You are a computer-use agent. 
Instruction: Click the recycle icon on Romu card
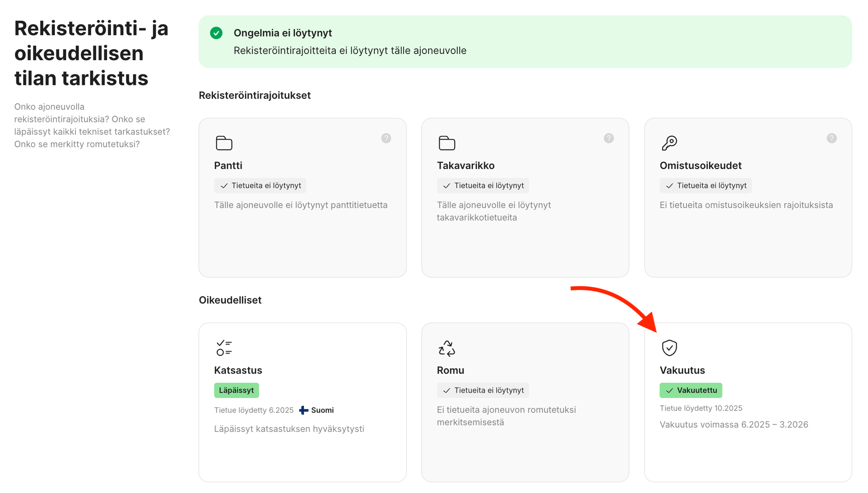tap(446, 348)
